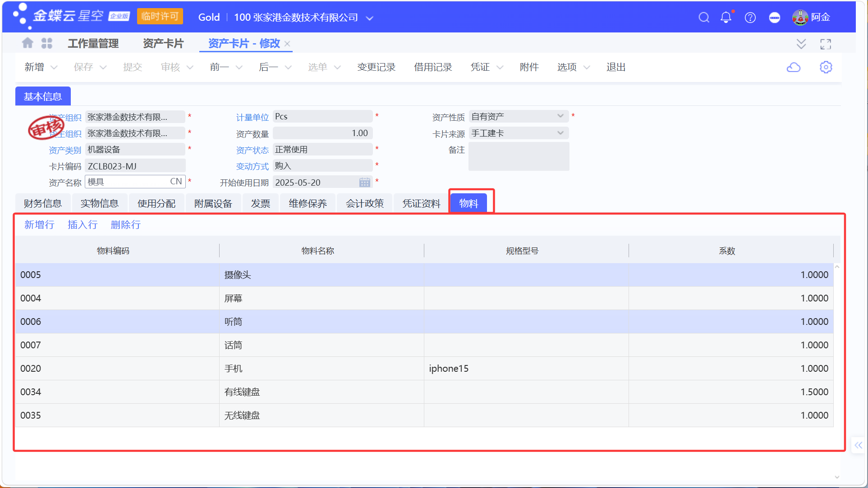Switch to the 财务信息 tab
Screen dimensions: 868x488
[43, 203]
